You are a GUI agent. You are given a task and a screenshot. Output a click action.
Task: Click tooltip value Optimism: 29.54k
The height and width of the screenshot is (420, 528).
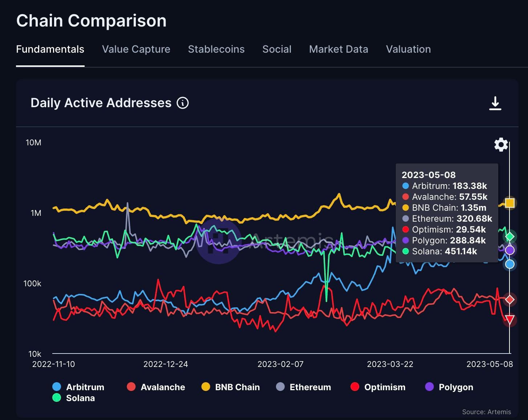coord(444,230)
